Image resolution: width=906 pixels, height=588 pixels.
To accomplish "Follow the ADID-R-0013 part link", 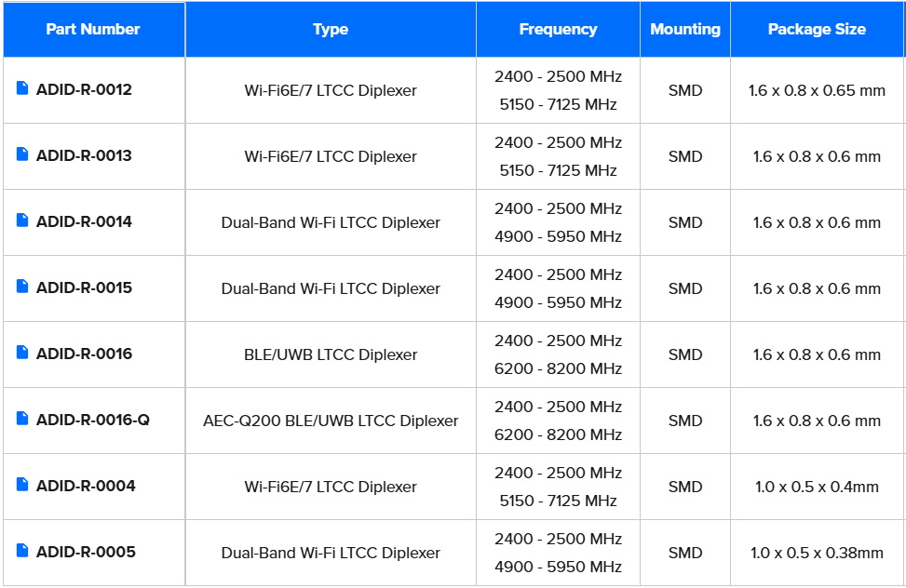I will click(84, 155).
